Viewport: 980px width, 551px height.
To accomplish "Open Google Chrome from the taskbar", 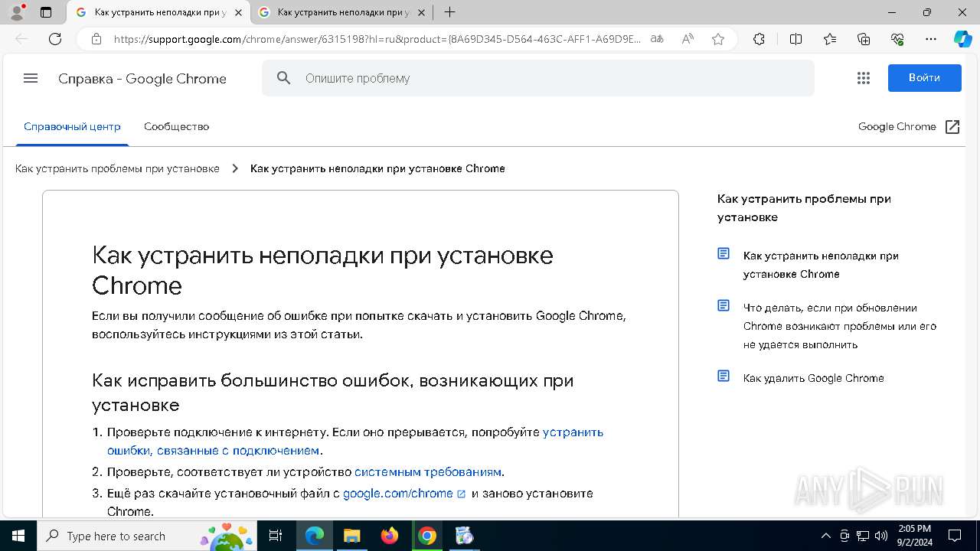I will (427, 536).
